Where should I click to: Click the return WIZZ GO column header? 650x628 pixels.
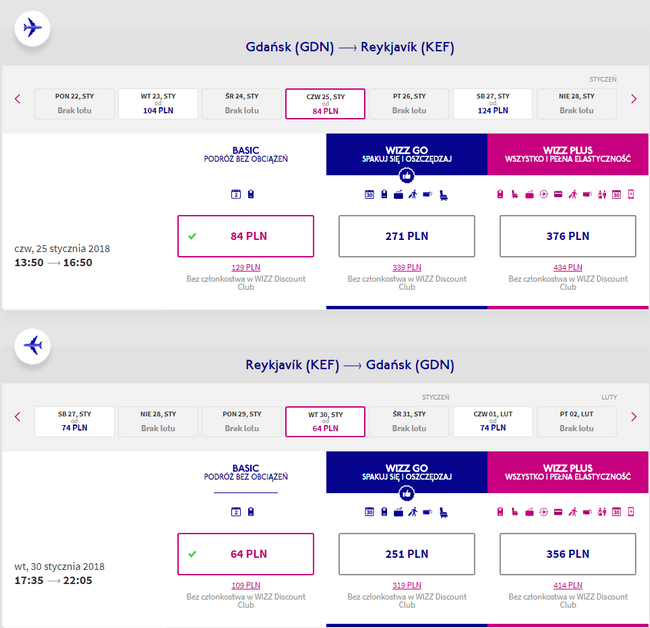[x=407, y=472]
